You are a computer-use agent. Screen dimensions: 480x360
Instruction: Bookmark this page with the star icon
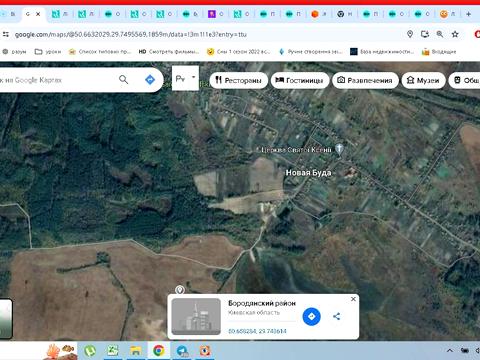(455, 34)
